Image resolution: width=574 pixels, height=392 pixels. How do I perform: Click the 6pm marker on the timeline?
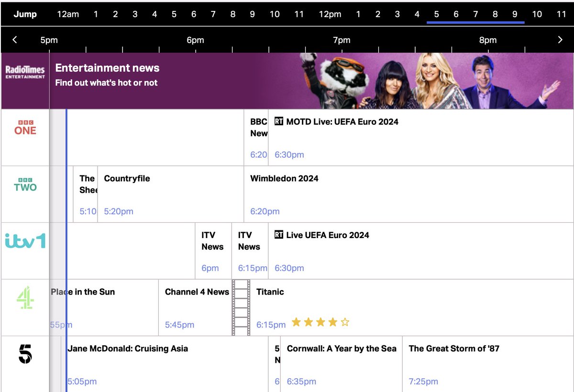click(195, 40)
